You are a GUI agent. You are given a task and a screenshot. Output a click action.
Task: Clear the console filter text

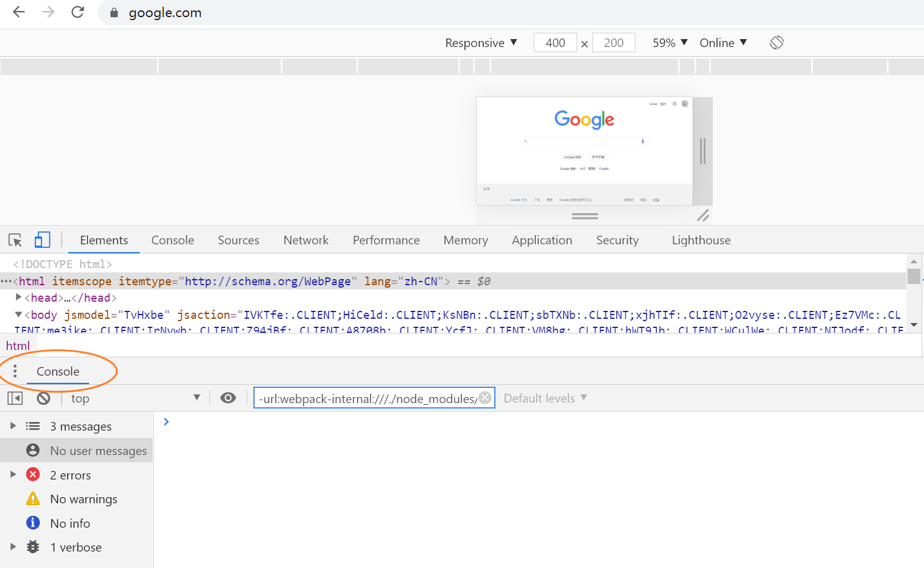pos(485,398)
